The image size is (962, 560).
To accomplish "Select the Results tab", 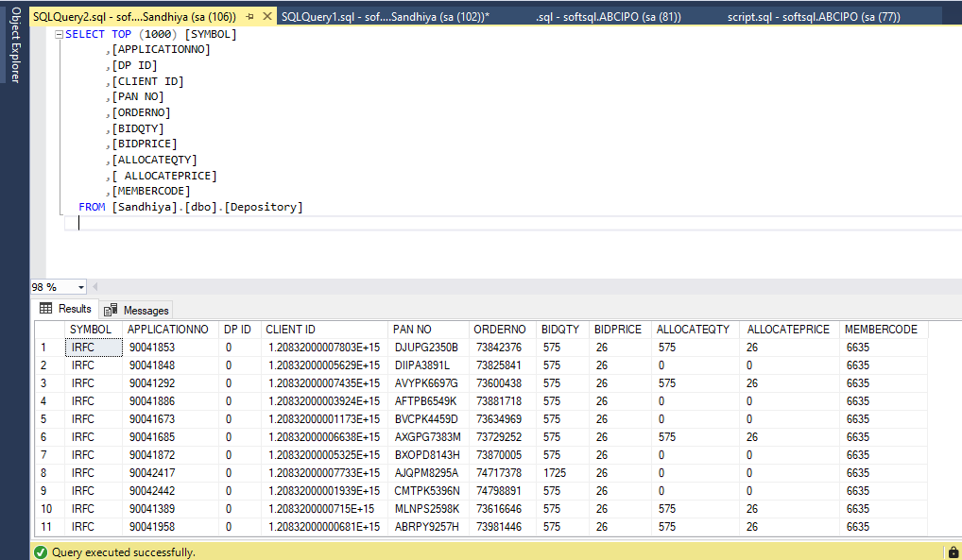I will point(65,309).
